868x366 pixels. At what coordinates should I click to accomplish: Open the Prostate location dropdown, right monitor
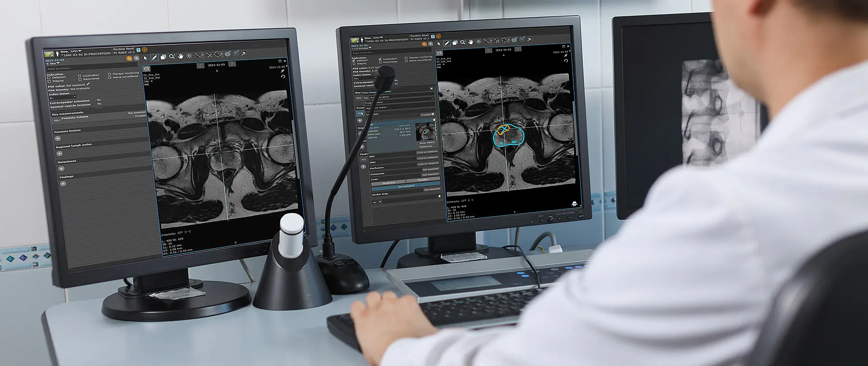[x=427, y=114]
